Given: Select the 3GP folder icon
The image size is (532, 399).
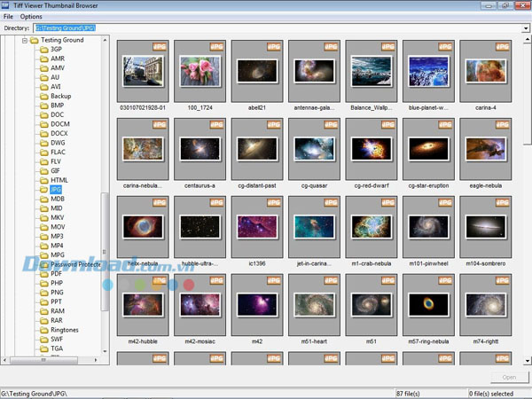Looking at the screenshot, I should click(43, 50).
